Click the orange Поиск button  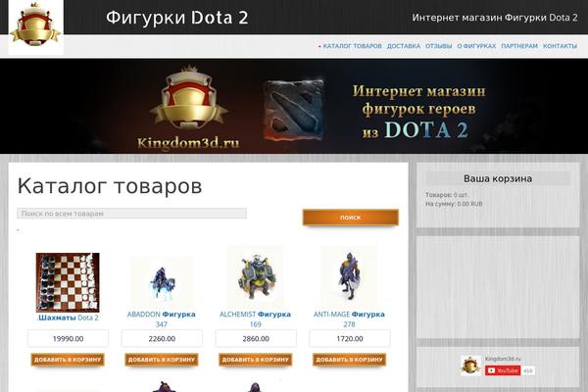coord(351,218)
